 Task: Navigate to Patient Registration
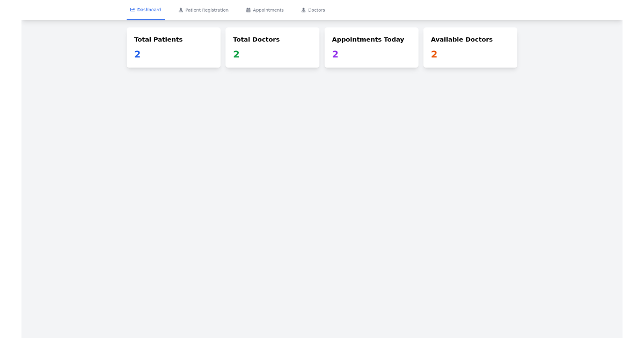(x=203, y=10)
